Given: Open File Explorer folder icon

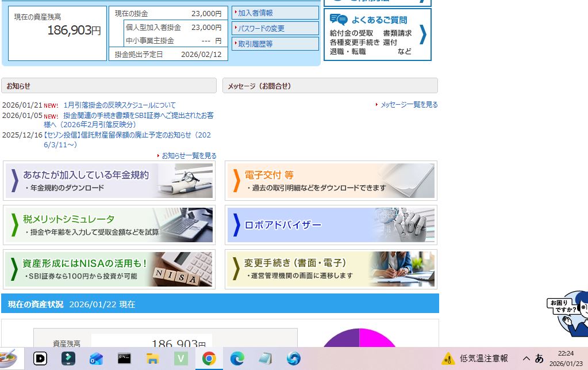Looking at the screenshot, I should [x=152, y=358].
